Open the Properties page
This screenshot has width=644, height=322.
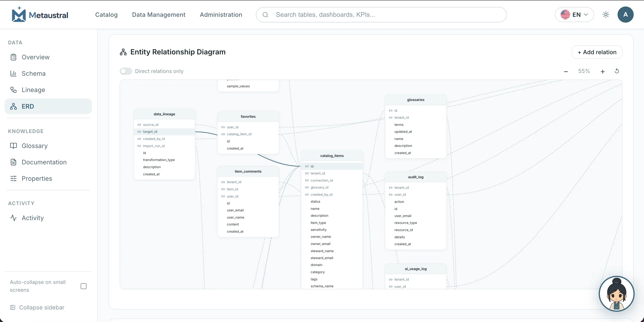pyautogui.click(x=48, y=179)
